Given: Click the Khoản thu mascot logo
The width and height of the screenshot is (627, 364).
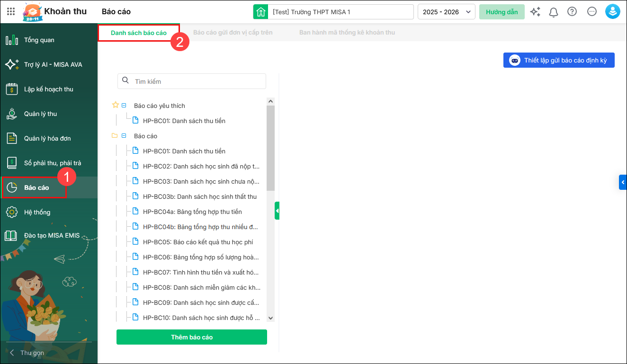Looking at the screenshot, I should pos(32,12).
